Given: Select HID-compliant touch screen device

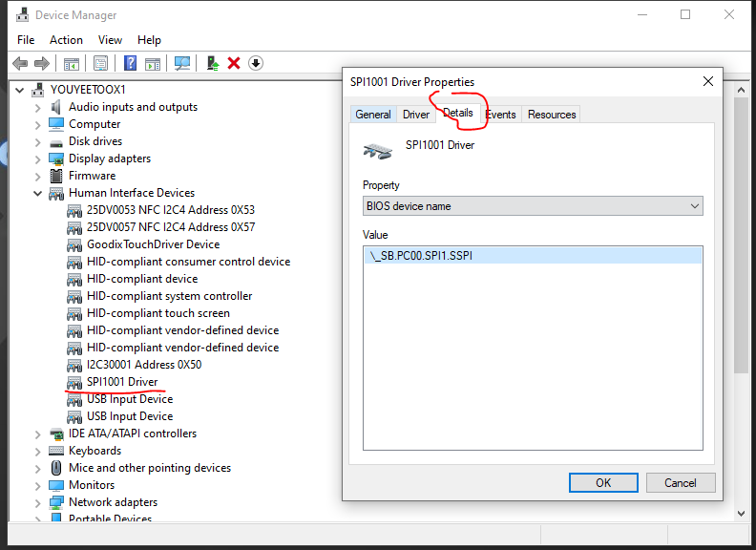Looking at the screenshot, I should [x=157, y=313].
